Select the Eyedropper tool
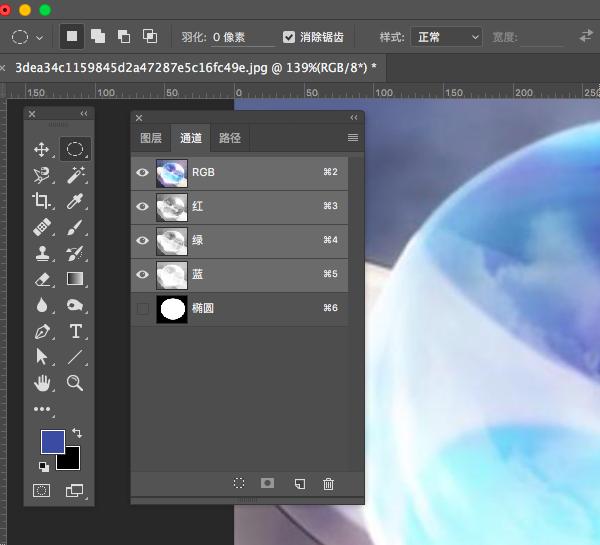This screenshot has width=600, height=545. 75,201
